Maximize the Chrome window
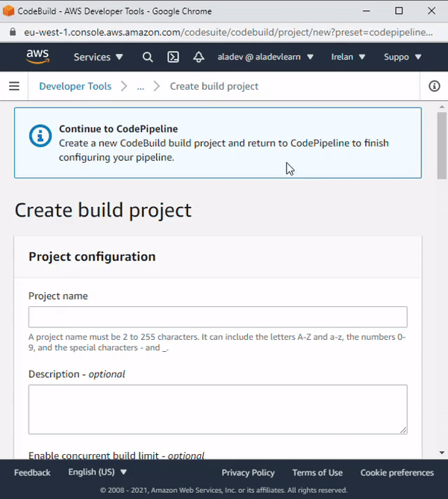The image size is (448, 499). pos(399,10)
